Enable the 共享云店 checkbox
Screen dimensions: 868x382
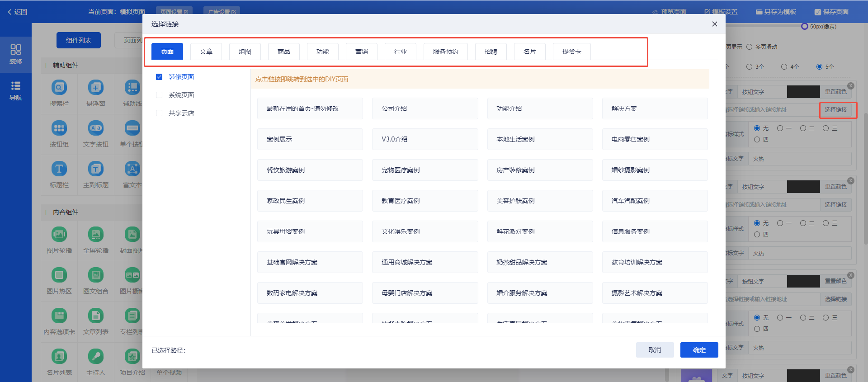tap(159, 113)
